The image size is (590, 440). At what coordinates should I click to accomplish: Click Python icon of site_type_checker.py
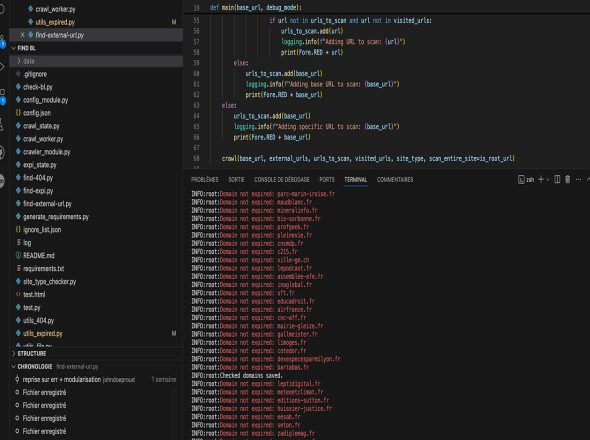coord(18,282)
